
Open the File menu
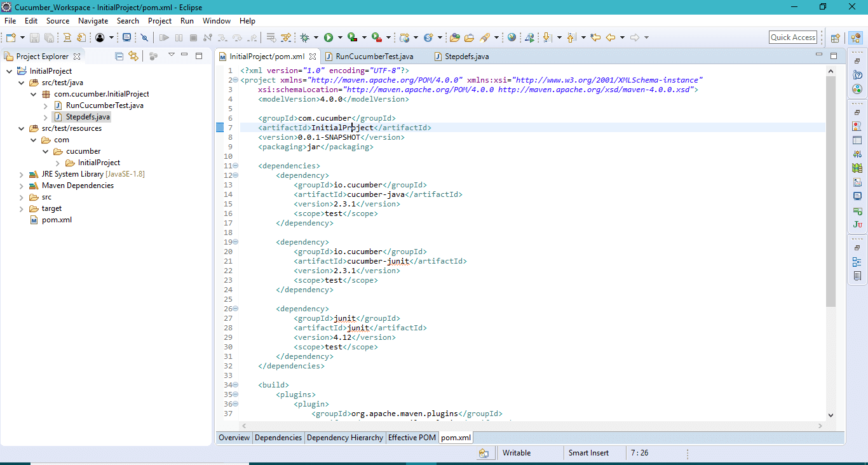10,21
